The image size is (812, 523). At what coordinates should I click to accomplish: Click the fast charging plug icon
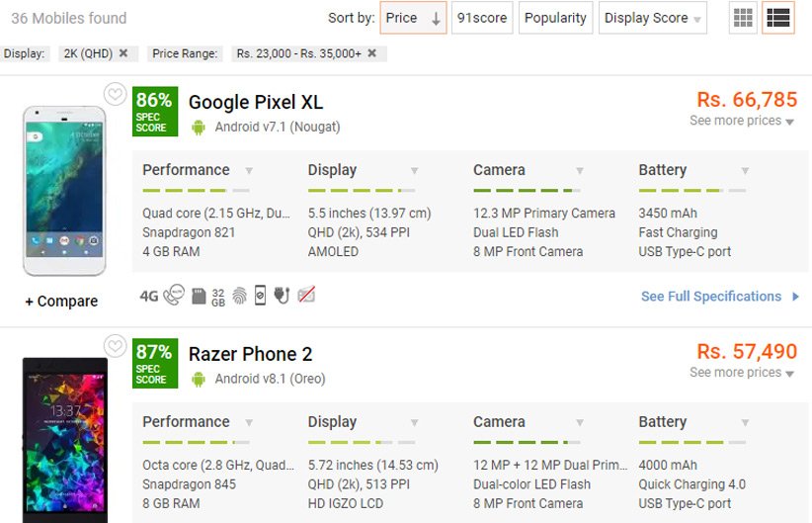coord(282,295)
